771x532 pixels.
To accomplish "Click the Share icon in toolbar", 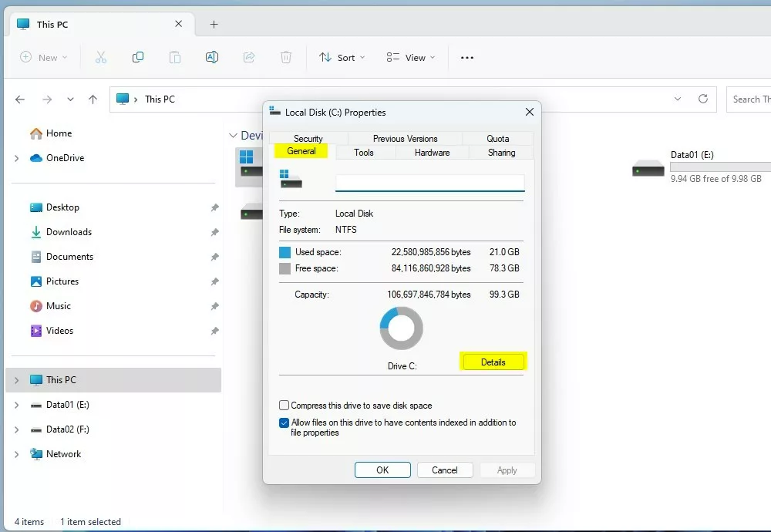I will pyautogui.click(x=249, y=58).
